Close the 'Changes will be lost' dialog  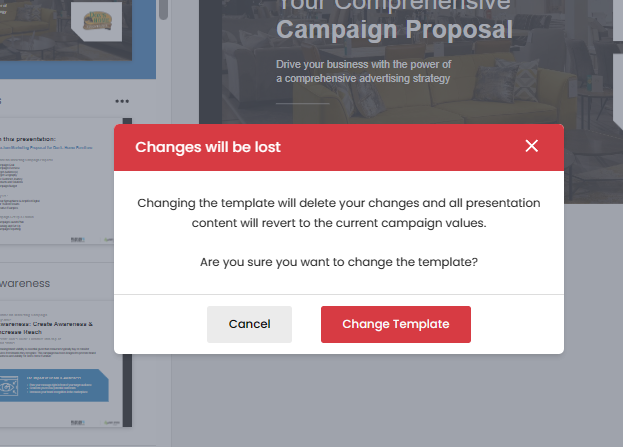click(531, 147)
